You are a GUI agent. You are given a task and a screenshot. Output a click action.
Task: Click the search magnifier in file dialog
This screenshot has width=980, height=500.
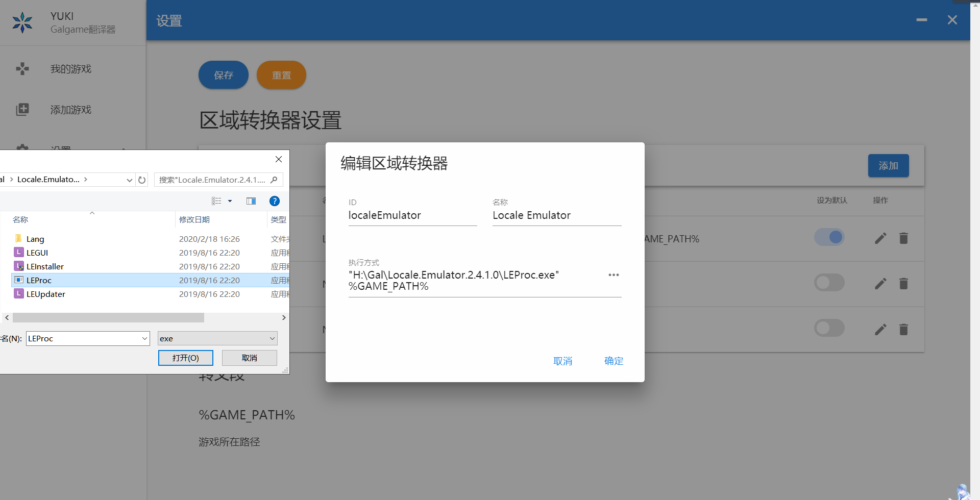pos(274,180)
